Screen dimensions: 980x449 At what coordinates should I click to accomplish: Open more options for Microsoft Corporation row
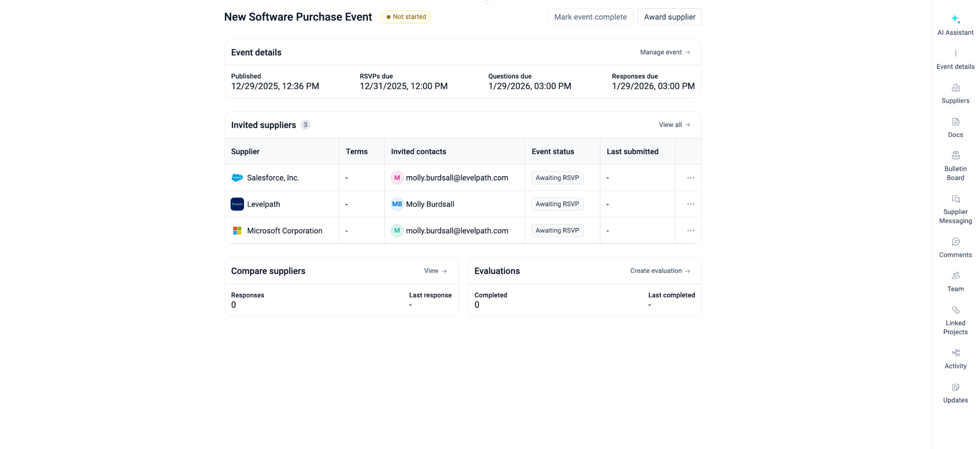690,231
